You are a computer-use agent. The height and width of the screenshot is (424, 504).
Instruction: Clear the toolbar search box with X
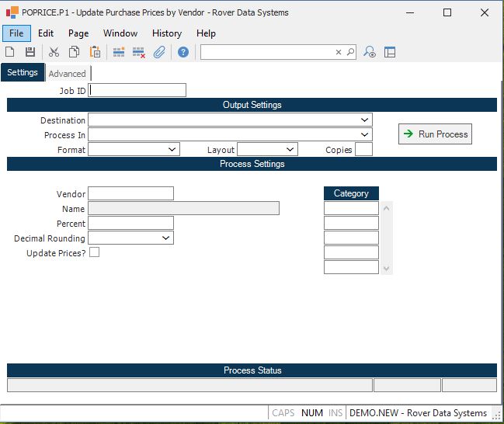click(339, 53)
